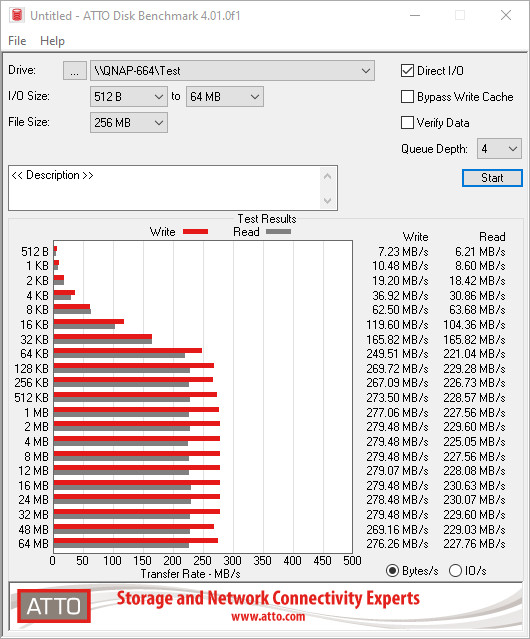Viewport: 530px width, 639px height.
Task: Click the Storage and Network Connectivity Experts banner text
Action: [x=268, y=598]
